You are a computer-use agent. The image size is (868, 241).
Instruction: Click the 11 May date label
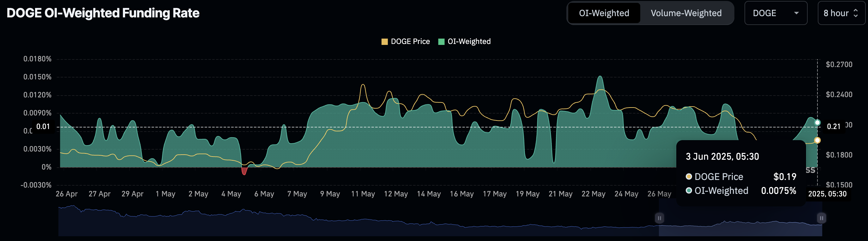coord(363,194)
